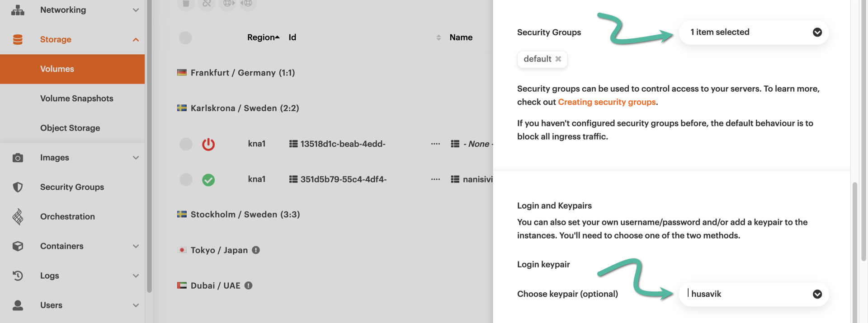Click the Containers box icon
This screenshot has width=868, height=323.
(x=17, y=246)
